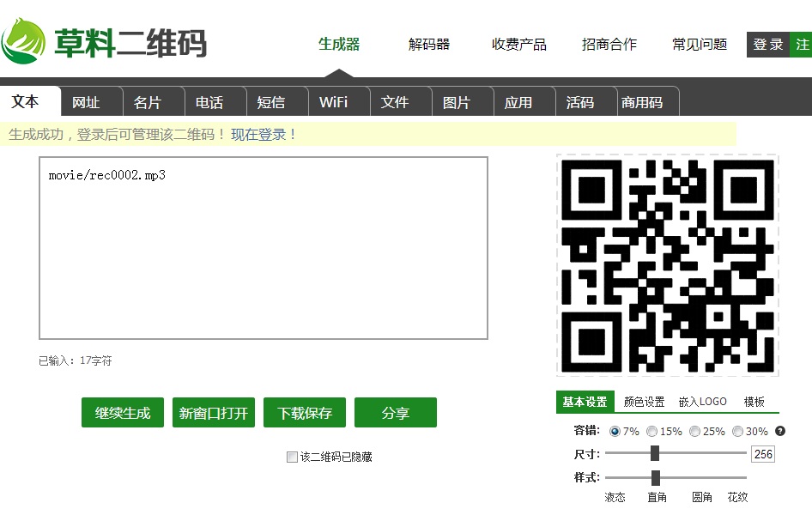The height and width of the screenshot is (515, 812).
Task: Switch to the 商用码 tab
Action: (648, 101)
